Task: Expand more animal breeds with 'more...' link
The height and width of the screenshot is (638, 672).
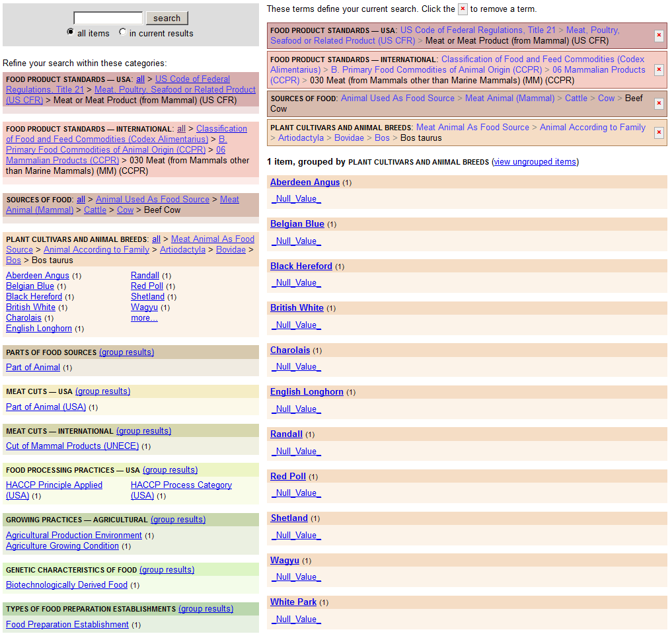Action: tap(144, 318)
